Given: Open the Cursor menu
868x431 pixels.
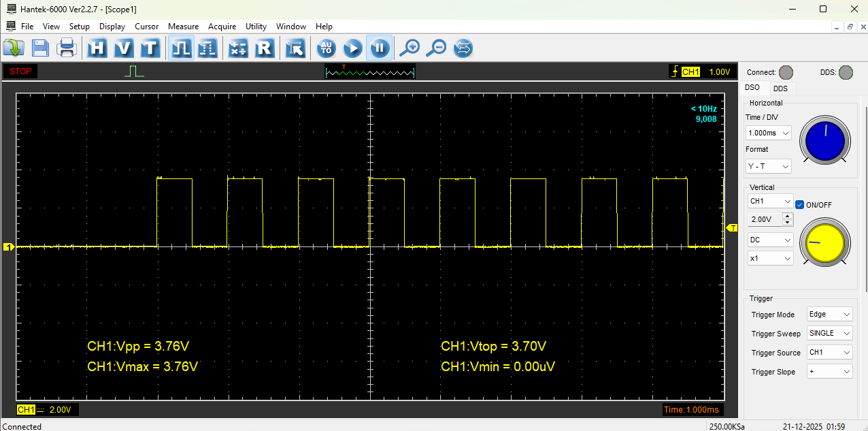Looking at the screenshot, I should coord(147,27).
